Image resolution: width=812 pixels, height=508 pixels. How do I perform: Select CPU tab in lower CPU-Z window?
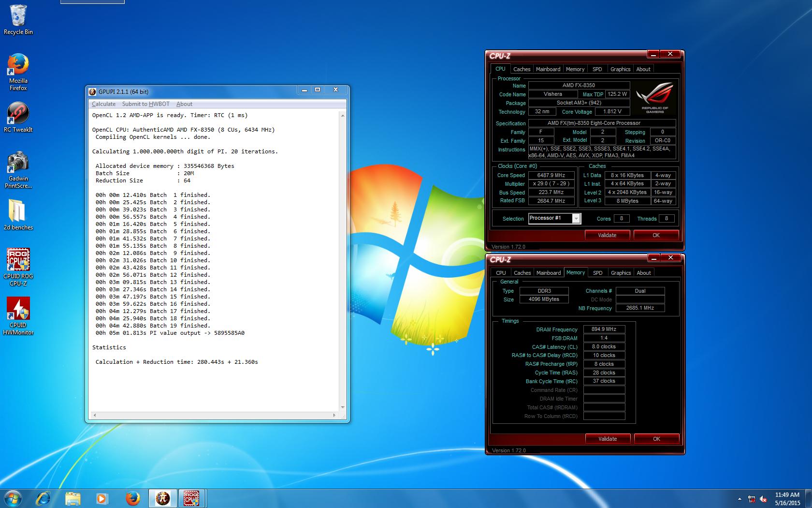click(x=501, y=273)
